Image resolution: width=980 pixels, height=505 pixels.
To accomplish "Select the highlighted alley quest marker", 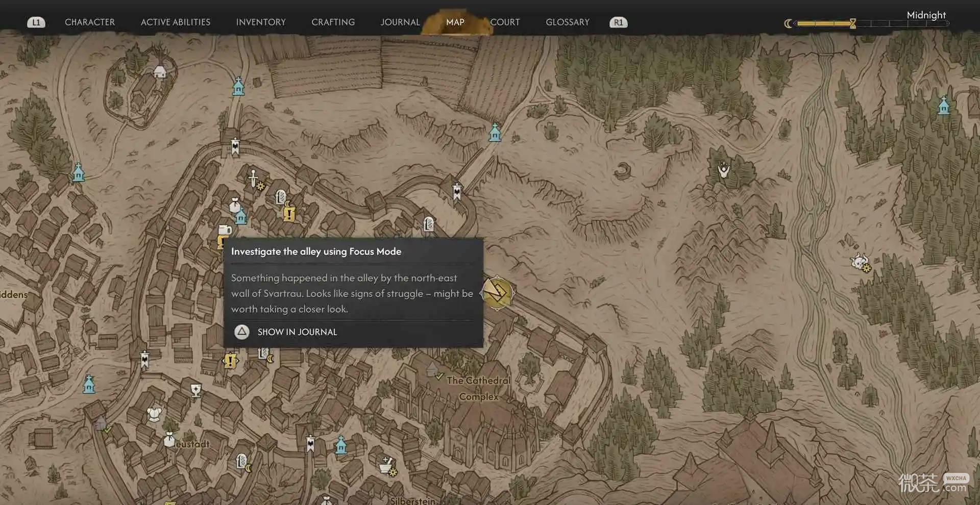I will 497,292.
